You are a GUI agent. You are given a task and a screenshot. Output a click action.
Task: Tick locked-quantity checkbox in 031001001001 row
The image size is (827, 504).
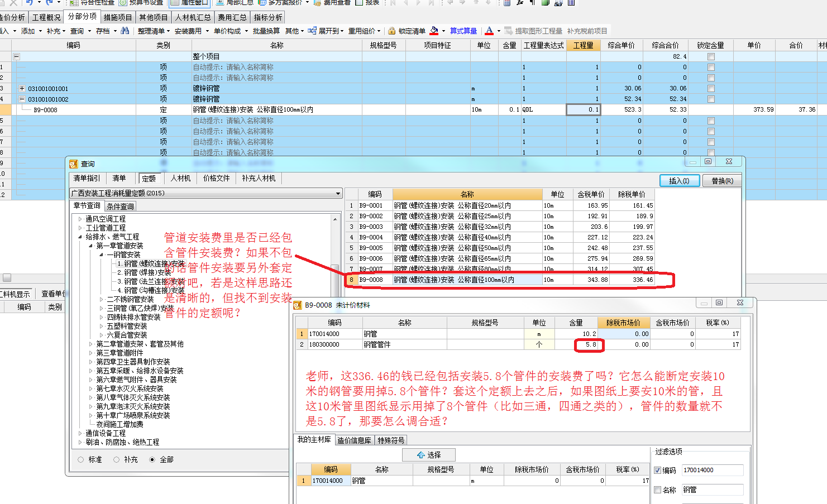[x=711, y=88]
